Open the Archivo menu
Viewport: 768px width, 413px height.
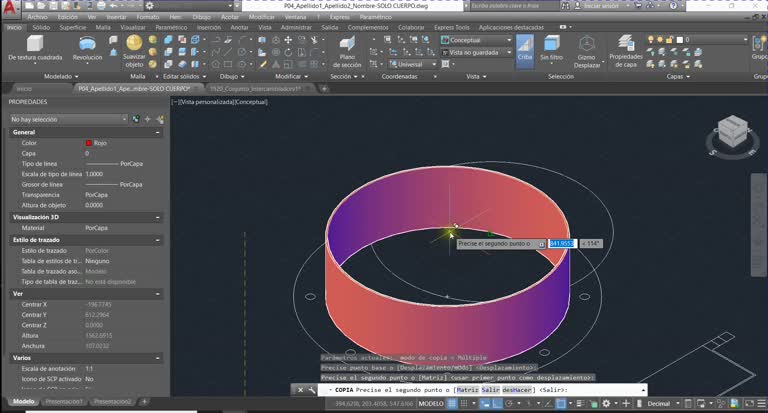(38, 17)
